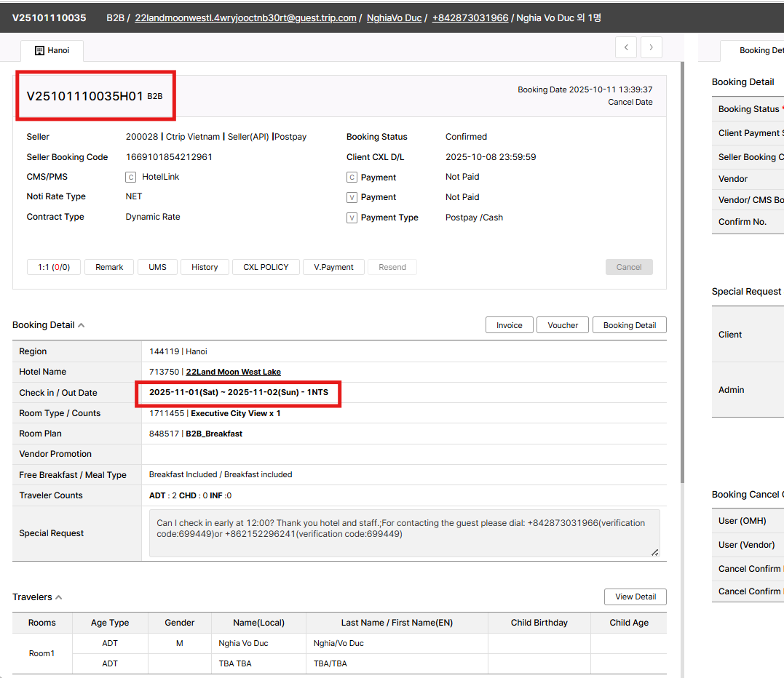Screen dimensions: 784x678
Task: Click the previous arrow beside the Hanoi tab
Action: (x=626, y=47)
